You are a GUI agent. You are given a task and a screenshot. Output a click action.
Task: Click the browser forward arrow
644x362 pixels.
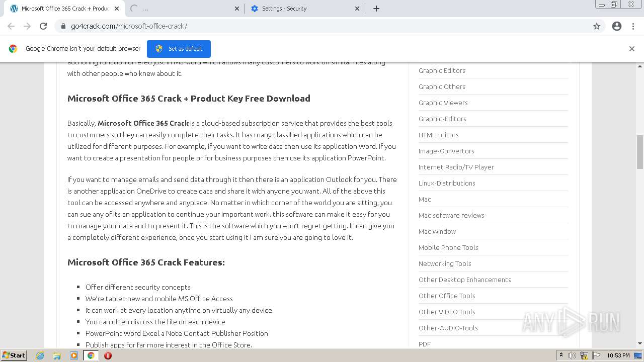[27, 26]
